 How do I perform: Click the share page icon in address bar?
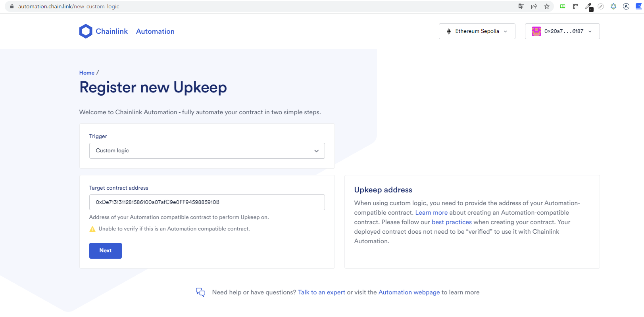(x=534, y=6)
